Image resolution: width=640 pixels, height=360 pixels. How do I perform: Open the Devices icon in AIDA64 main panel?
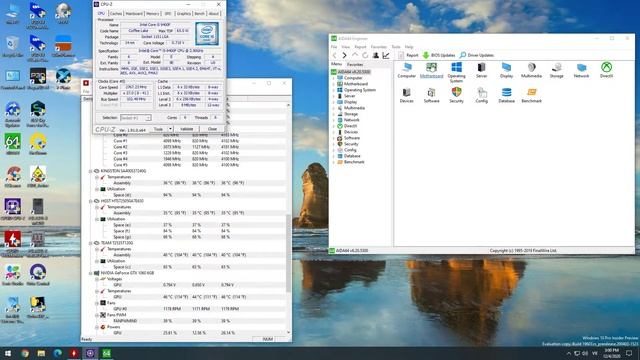[407, 95]
